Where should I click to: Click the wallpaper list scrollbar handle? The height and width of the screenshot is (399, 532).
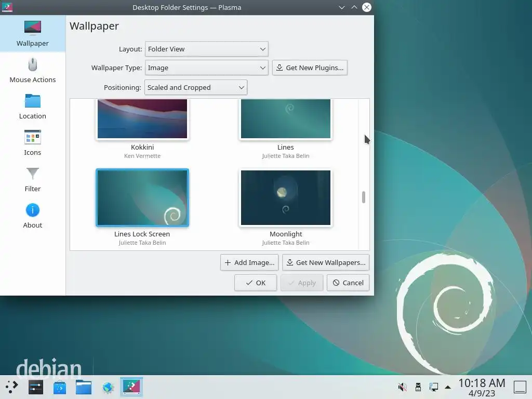363,197
